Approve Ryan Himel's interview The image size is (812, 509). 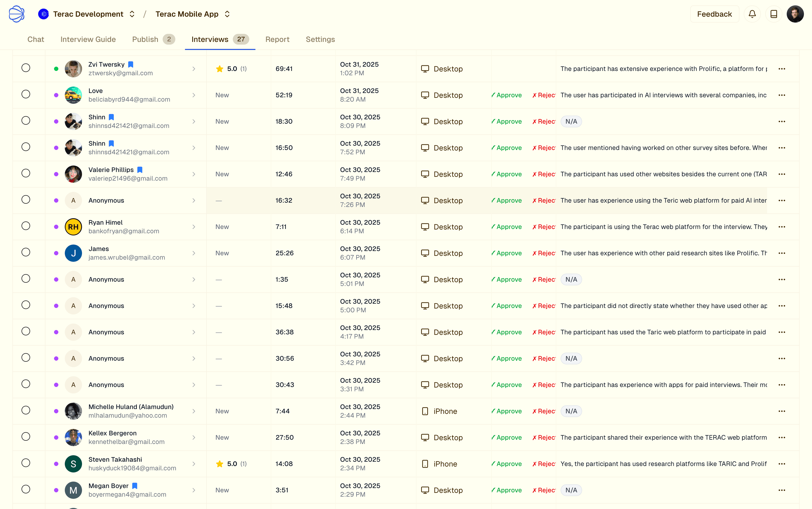coord(507,227)
